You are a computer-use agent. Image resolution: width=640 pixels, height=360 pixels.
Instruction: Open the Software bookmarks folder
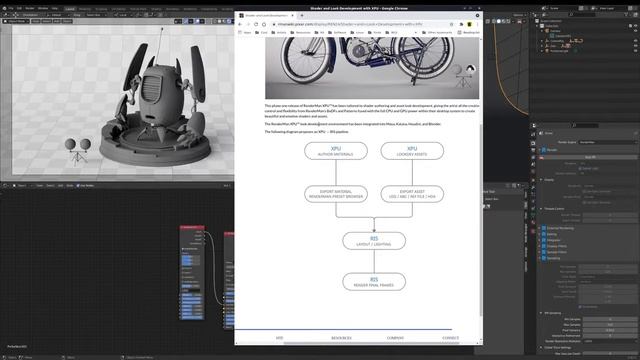click(337, 33)
